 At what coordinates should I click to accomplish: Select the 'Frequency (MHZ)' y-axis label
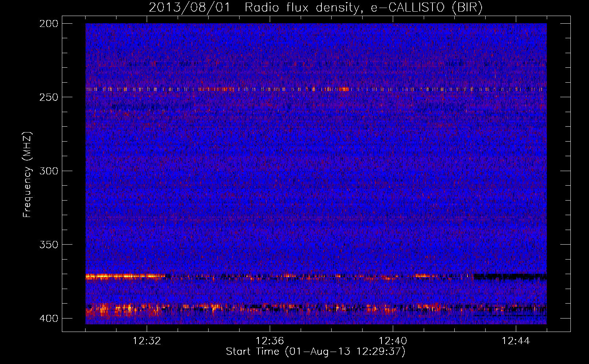point(27,174)
